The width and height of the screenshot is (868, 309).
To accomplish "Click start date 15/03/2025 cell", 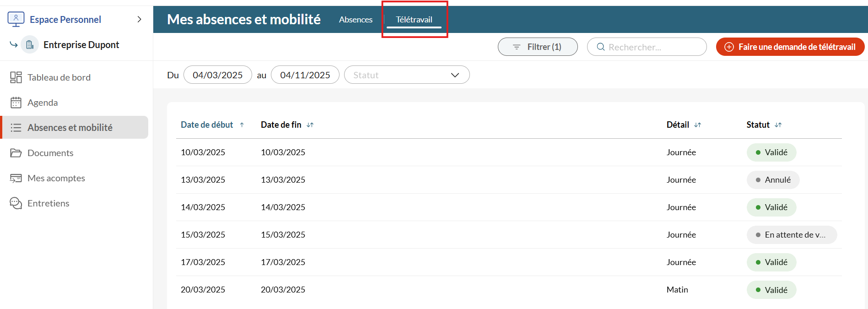I will click(x=203, y=234).
